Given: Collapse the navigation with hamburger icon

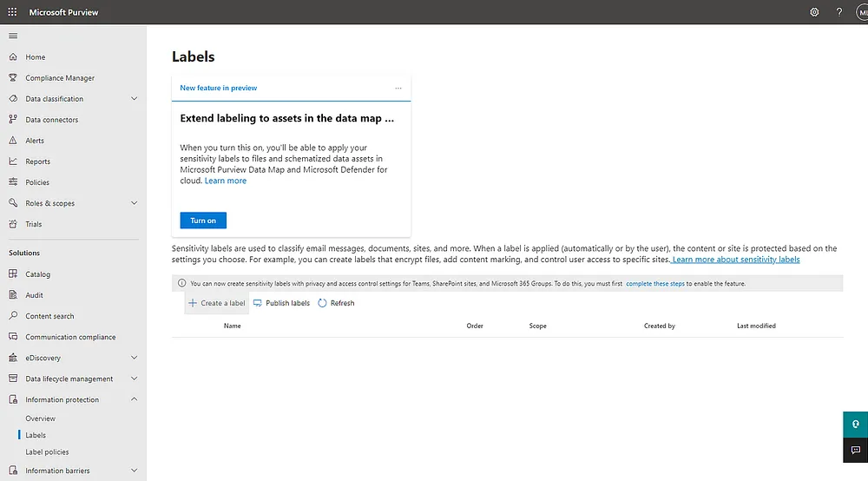Looking at the screenshot, I should [13, 36].
